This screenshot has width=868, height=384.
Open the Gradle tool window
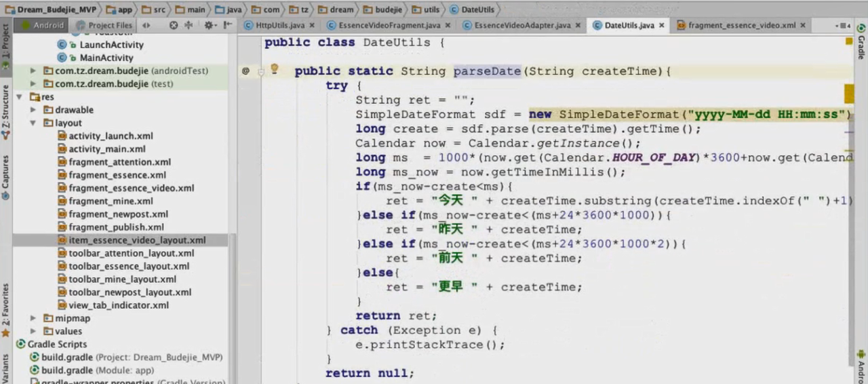tap(861, 41)
